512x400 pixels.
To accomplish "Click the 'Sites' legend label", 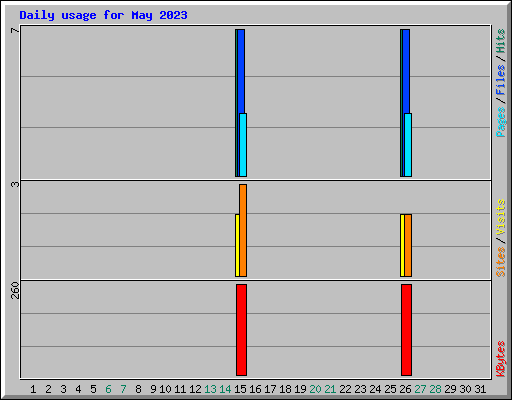I will (500, 262).
